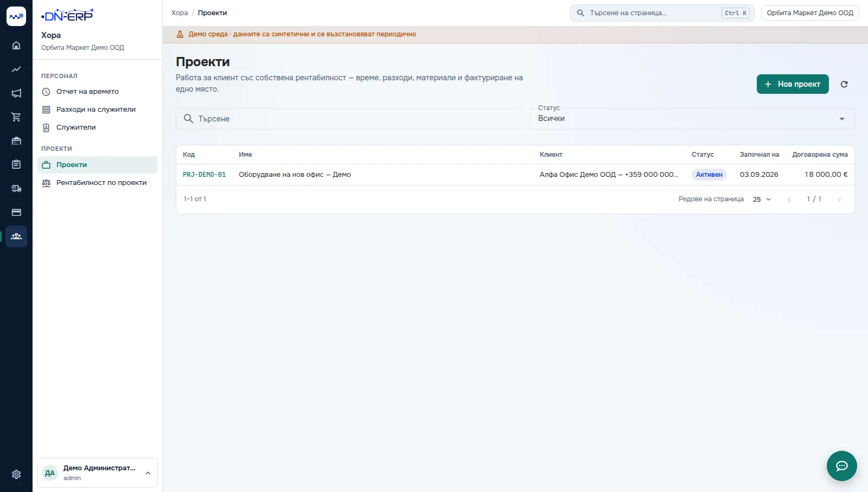The width and height of the screenshot is (868, 492).
Task: Expand the Демо Администратор user menu
Action: (97, 473)
